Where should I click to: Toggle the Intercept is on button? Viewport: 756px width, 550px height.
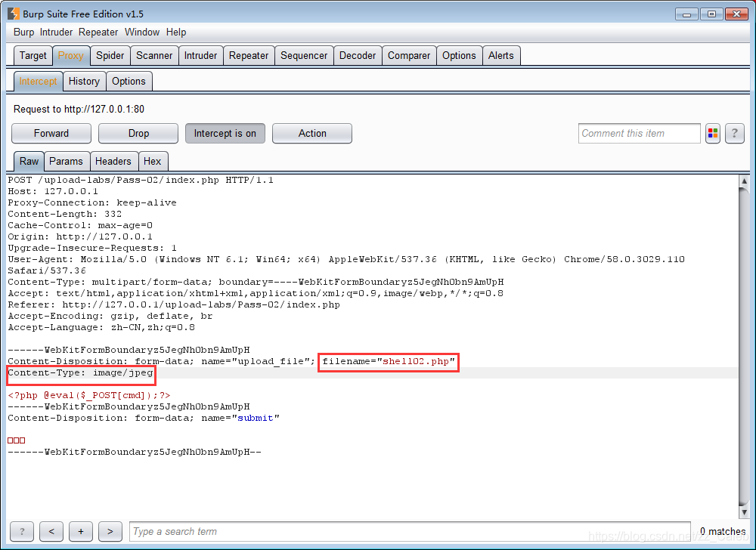(225, 134)
